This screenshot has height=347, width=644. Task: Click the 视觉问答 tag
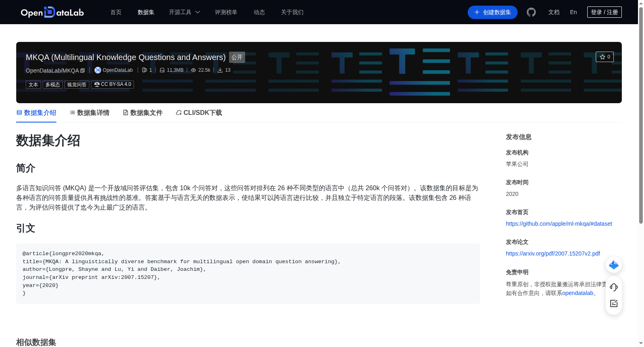[77, 85]
